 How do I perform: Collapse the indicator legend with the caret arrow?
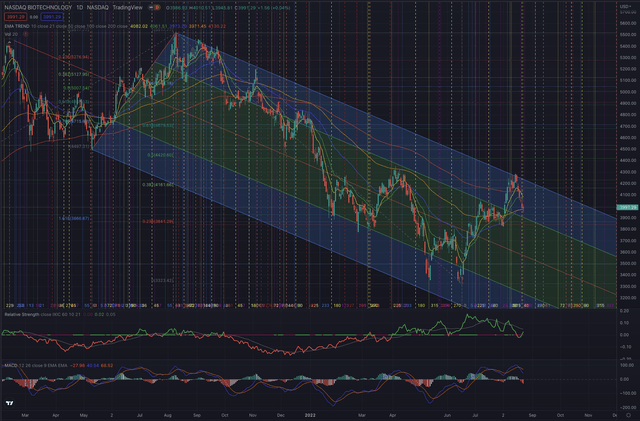[x=9, y=41]
